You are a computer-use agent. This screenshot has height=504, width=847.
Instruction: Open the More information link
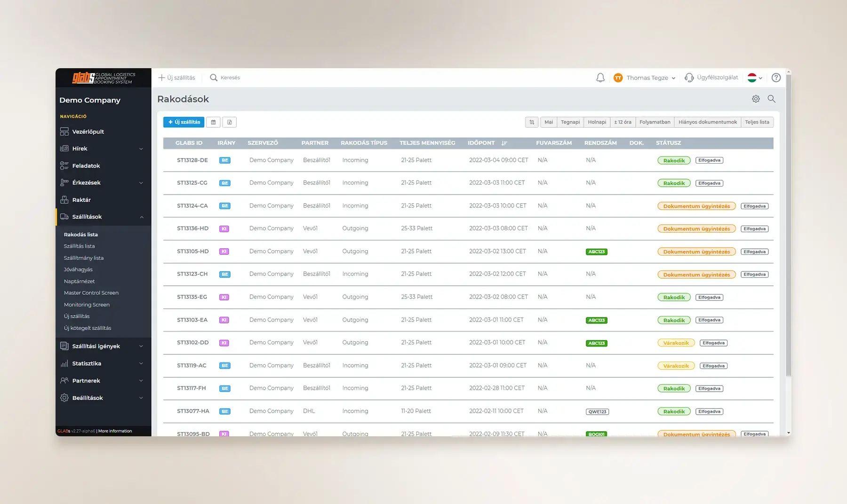tap(115, 431)
